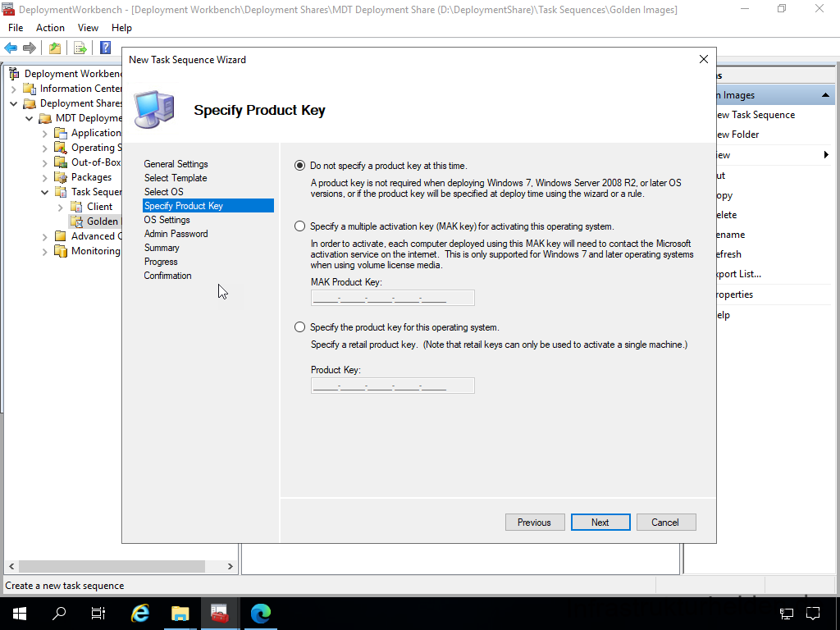
Task: Select the Monitoring node icon
Action: 61,251
